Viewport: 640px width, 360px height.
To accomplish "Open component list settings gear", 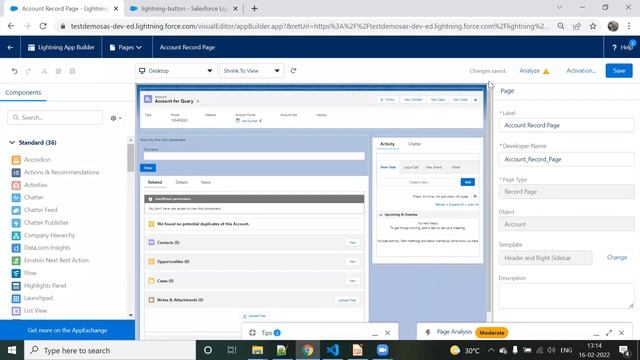I will tap(116, 118).
